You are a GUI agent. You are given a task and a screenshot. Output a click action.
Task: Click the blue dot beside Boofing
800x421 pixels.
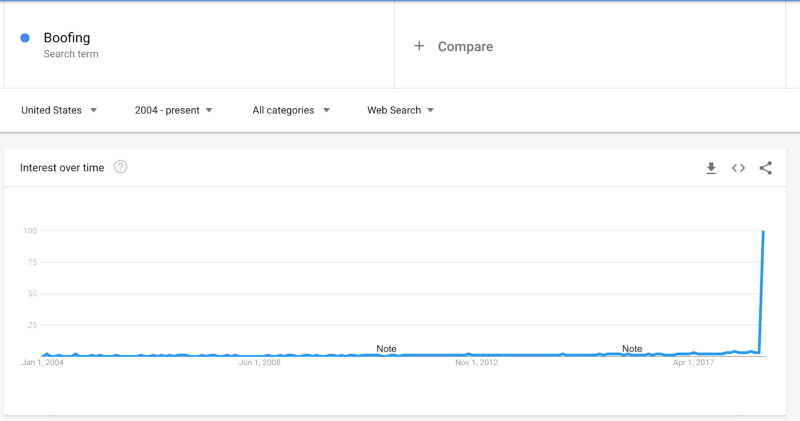coord(25,39)
